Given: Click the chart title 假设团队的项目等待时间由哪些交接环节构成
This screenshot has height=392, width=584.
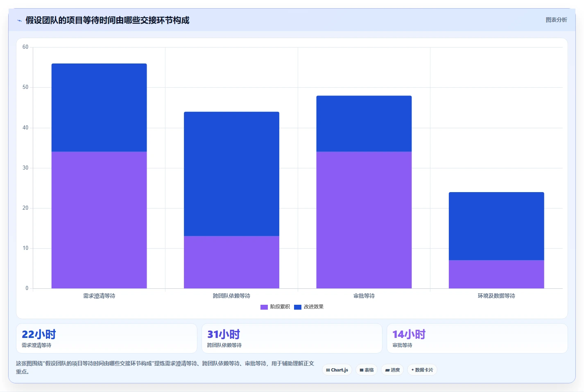Looking at the screenshot, I should coord(107,20).
